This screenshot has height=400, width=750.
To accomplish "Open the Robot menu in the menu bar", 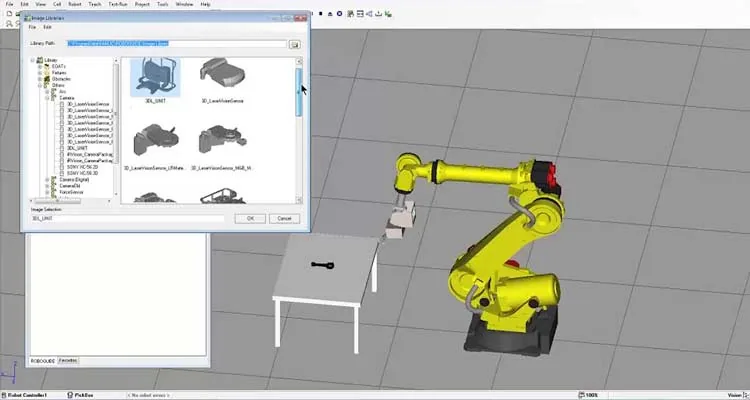I will 75,4.
